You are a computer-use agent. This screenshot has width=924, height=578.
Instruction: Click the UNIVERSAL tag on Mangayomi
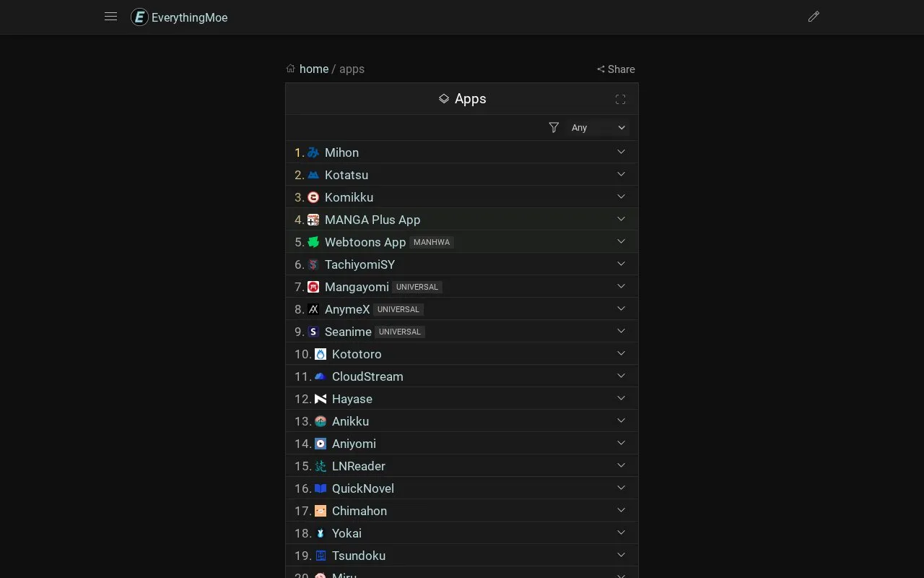tap(417, 287)
